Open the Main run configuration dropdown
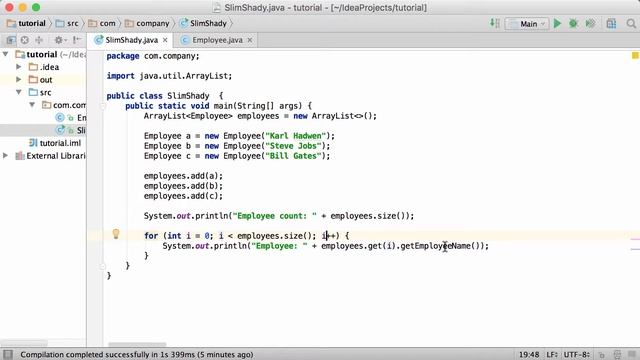 (x=527, y=24)
